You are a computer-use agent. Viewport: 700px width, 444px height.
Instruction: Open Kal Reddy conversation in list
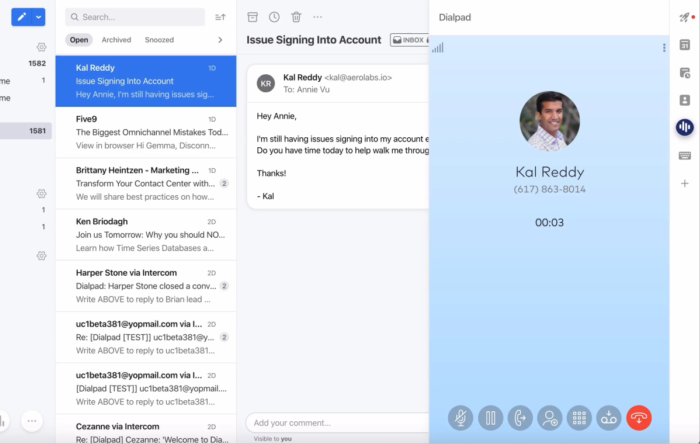pos(146,81)
